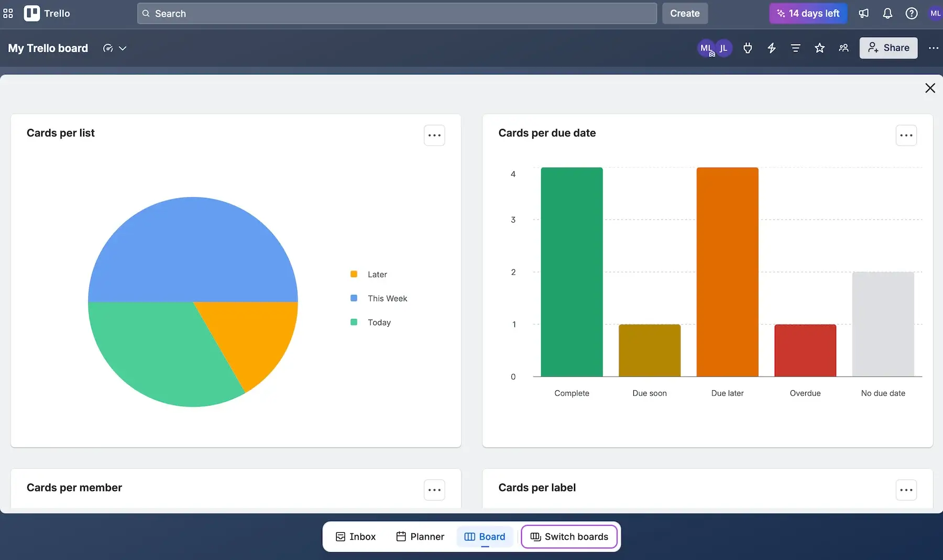The image size is (943, 560).
Task: Click the Cards per label title
Action: pos(537,488)
